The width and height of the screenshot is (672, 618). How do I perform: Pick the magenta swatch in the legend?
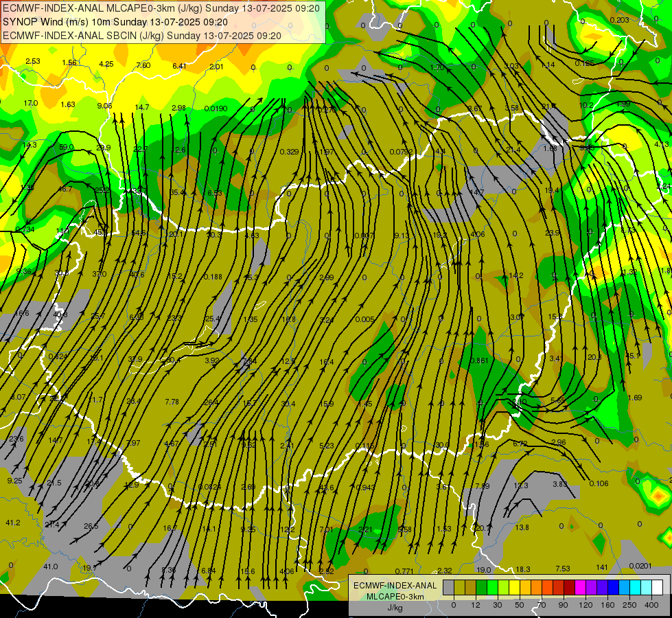tap(580, 588)
